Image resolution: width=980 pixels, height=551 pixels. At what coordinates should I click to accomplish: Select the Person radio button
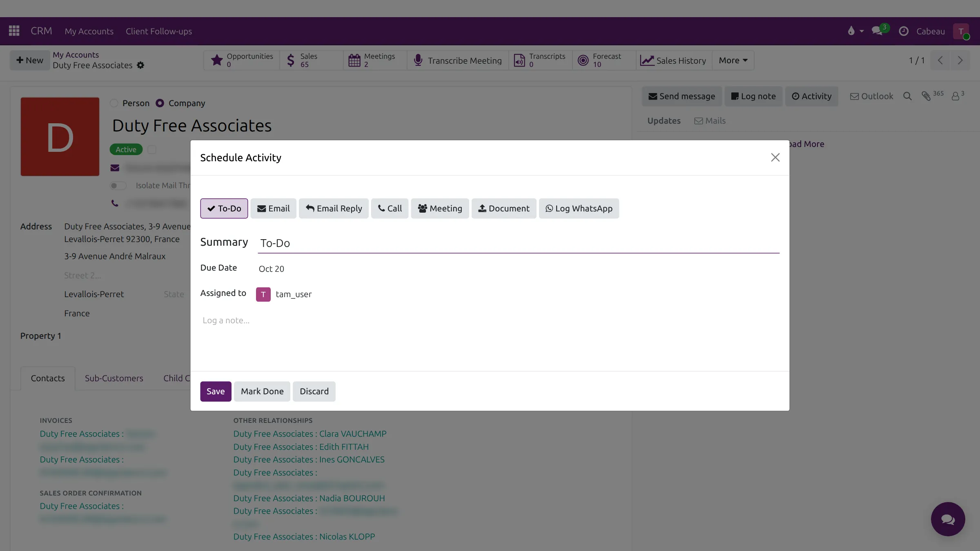pyautogui.click(x=114, y=103)
